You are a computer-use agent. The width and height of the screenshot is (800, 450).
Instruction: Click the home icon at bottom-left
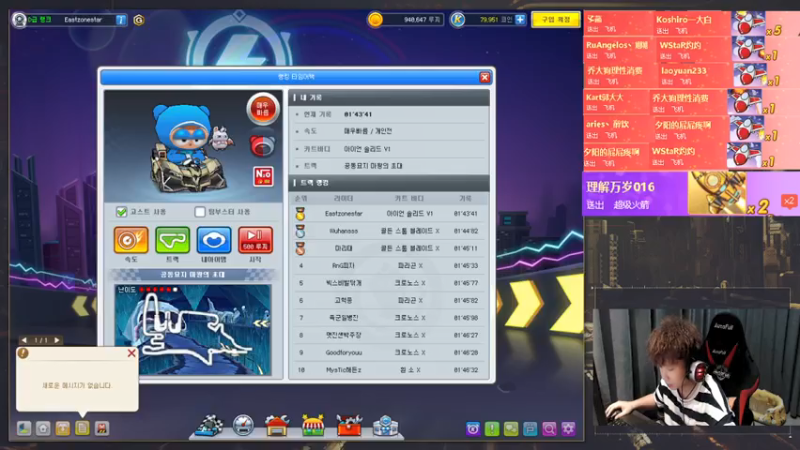pos(43,428)
